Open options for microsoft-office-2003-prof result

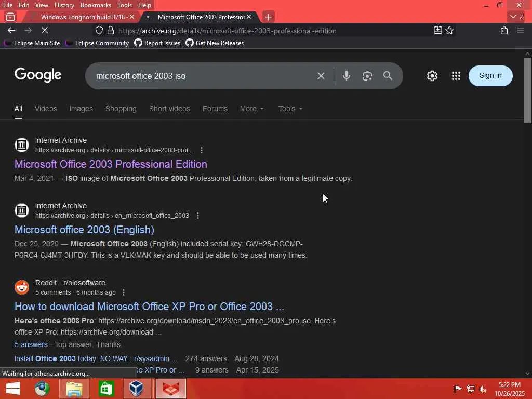(x=202, y=150)
